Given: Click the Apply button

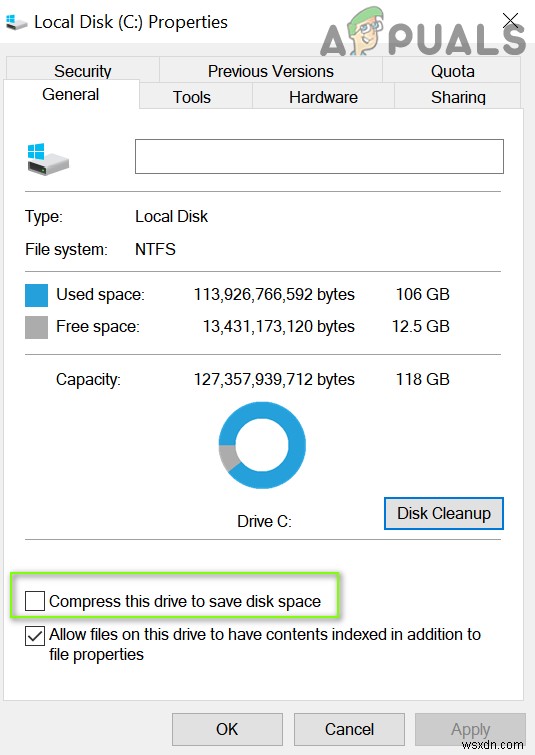Looking at the screenshot, I should pyautogui.click(x=470, y=729).
